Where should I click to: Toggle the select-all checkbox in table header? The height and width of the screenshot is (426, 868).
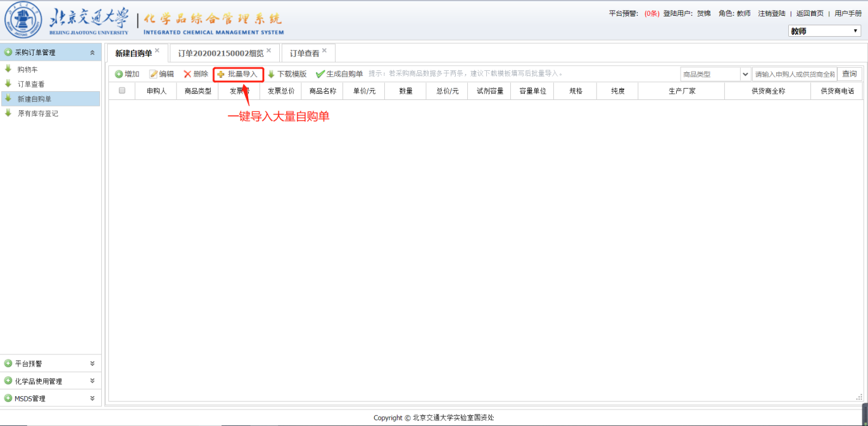(122, 91)
